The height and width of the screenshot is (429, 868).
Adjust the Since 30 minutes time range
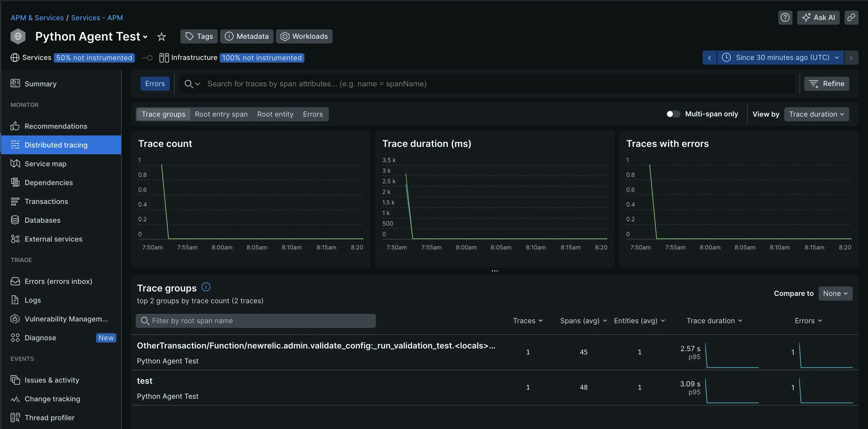pos(780,57)
